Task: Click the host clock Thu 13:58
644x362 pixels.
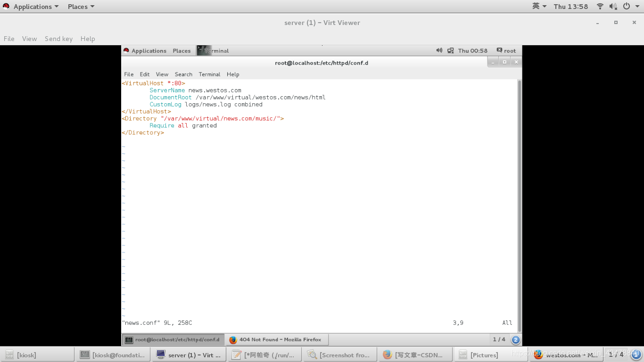Action: (x=571, y=7)
